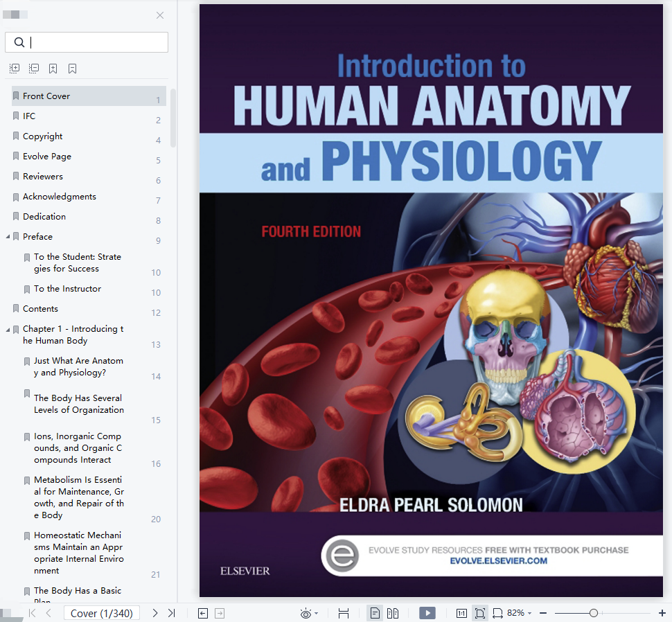Go to the Copyright bookmark
This screenshot has height=622, width=672.
pos(42,136)
